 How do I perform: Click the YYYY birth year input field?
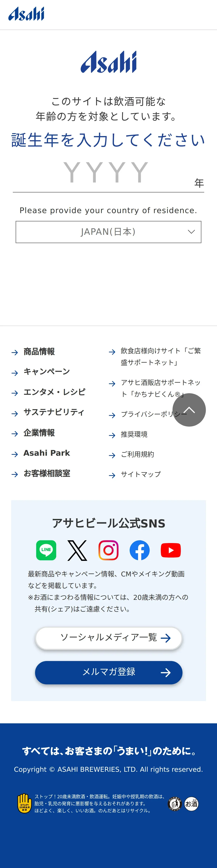tap(108, 174)
